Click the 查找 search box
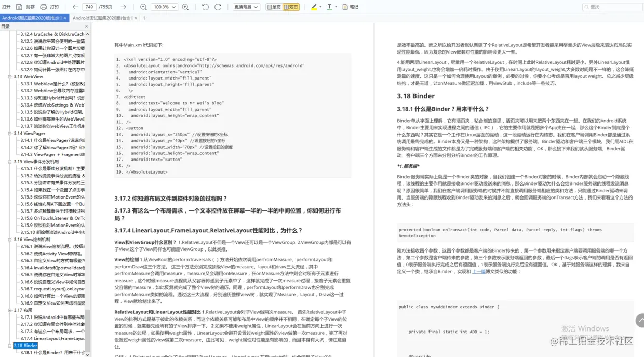This screenshot has height=357, width=644. [612, 7]
